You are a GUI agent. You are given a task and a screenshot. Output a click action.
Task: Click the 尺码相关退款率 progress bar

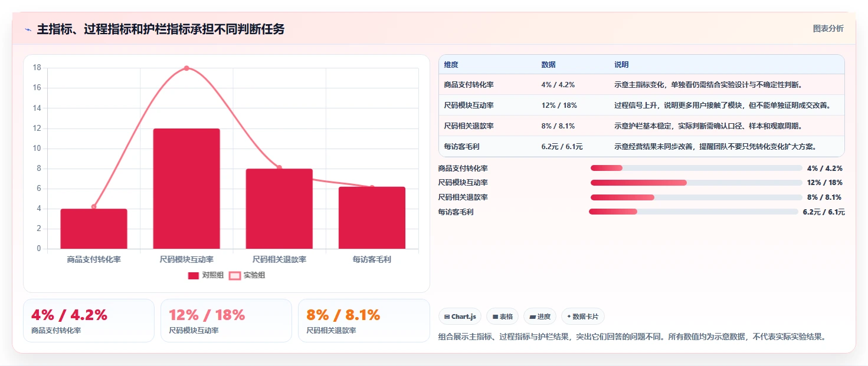tap(696, 197)
